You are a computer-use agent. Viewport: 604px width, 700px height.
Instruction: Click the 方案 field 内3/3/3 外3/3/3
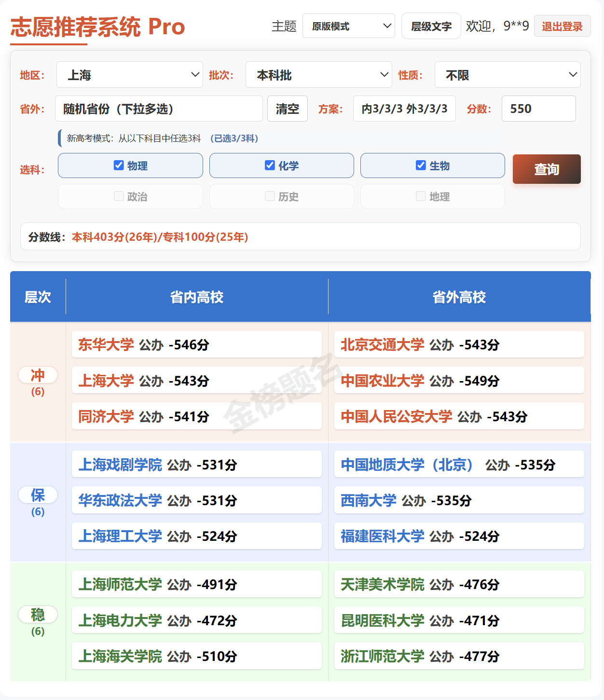[404, 109]
